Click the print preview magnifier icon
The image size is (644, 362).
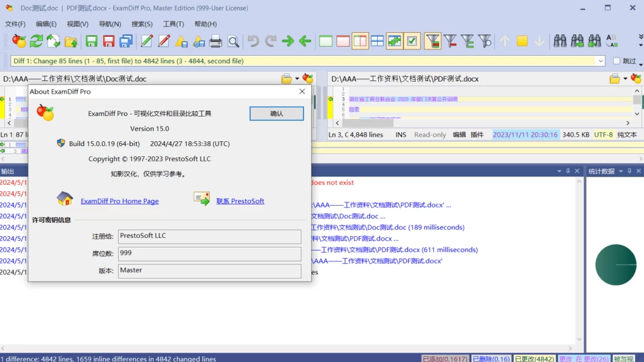pyautogui.click(x=233, y=42)
